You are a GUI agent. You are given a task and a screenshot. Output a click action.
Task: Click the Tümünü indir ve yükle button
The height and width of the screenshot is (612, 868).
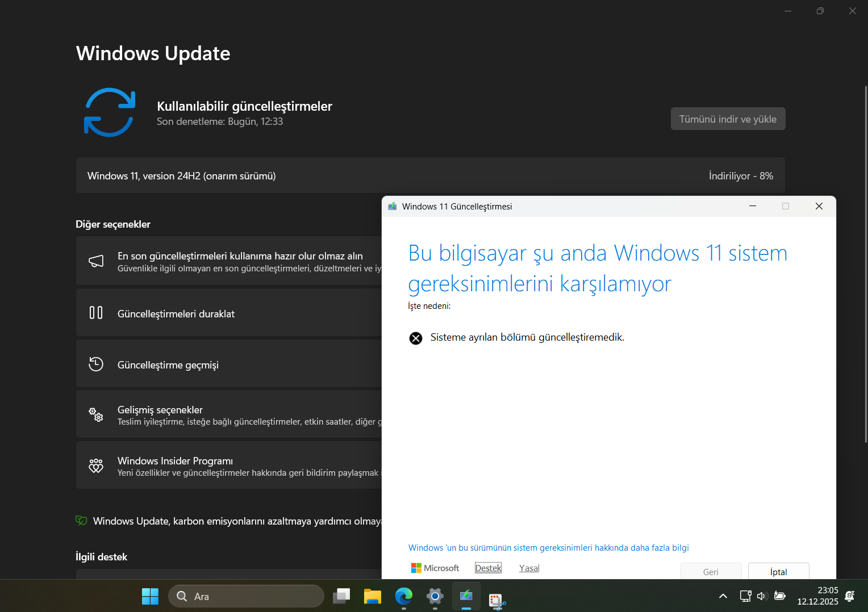[728, 119]
